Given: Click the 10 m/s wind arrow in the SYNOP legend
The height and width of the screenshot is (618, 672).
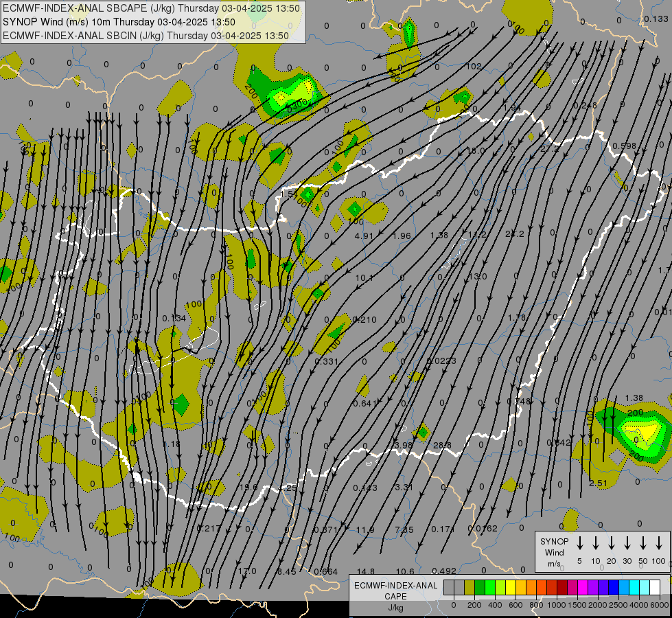Looking at the screenshot, I should tap(595, 543).
